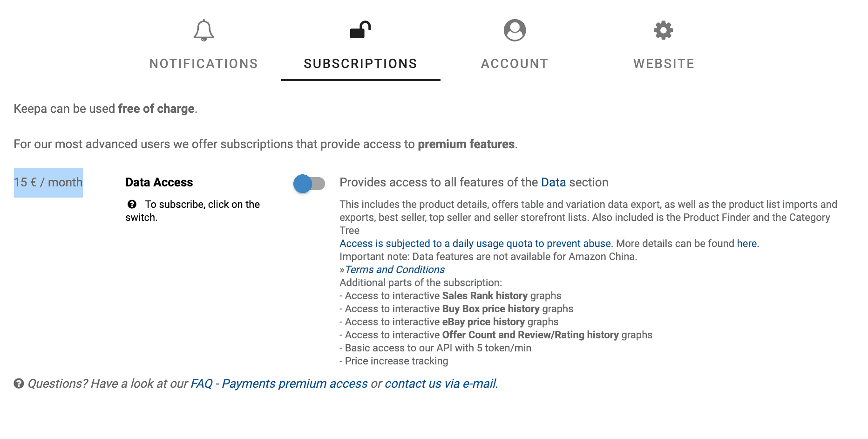Click the Website gear icon

point(663,29)
